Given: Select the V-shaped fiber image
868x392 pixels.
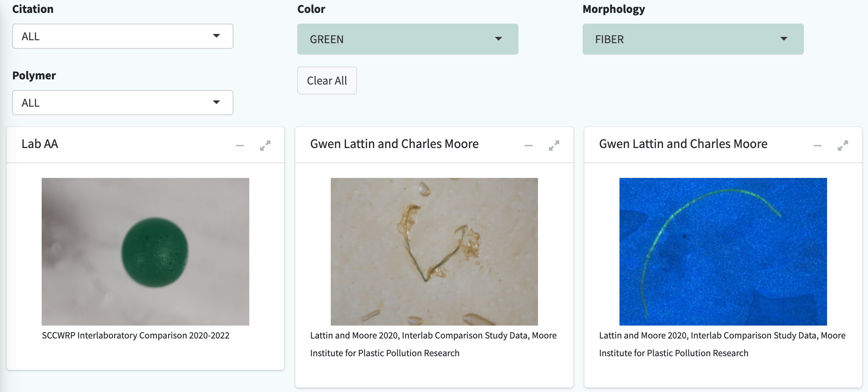Looking at the screenshot, I should [434, 252].
